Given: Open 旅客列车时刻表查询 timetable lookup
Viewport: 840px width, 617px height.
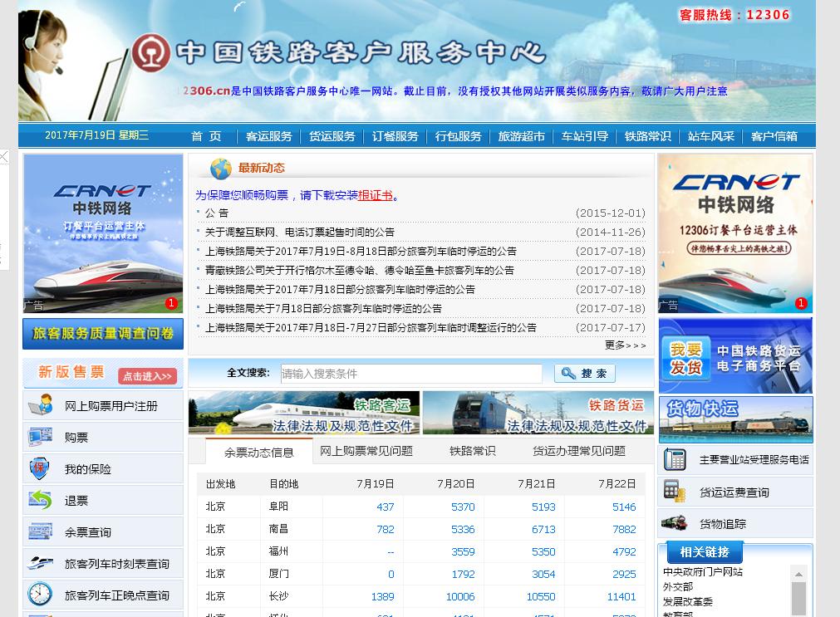Looking at the screenshot, I should (40, 563).
